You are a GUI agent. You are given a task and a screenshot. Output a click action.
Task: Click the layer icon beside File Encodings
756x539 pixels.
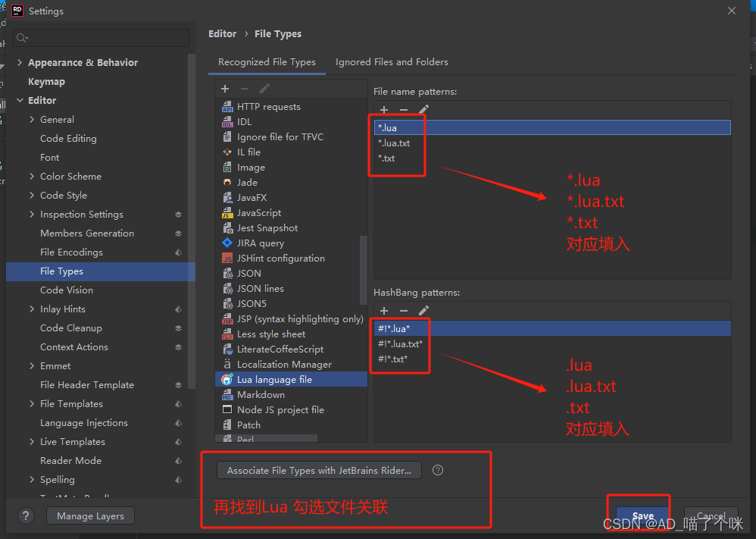[178, 252]
